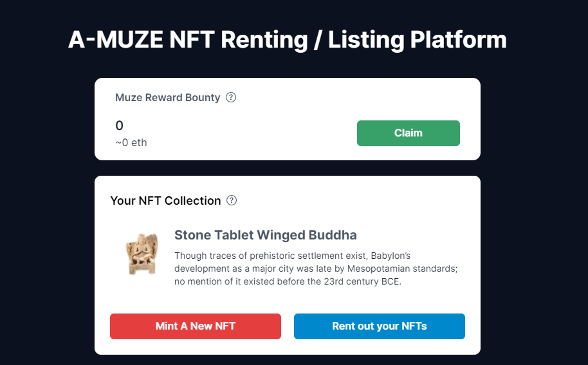Select the large reward balance number 0
The width and height of the screenshot is (588, 365).
click(119, 126)
